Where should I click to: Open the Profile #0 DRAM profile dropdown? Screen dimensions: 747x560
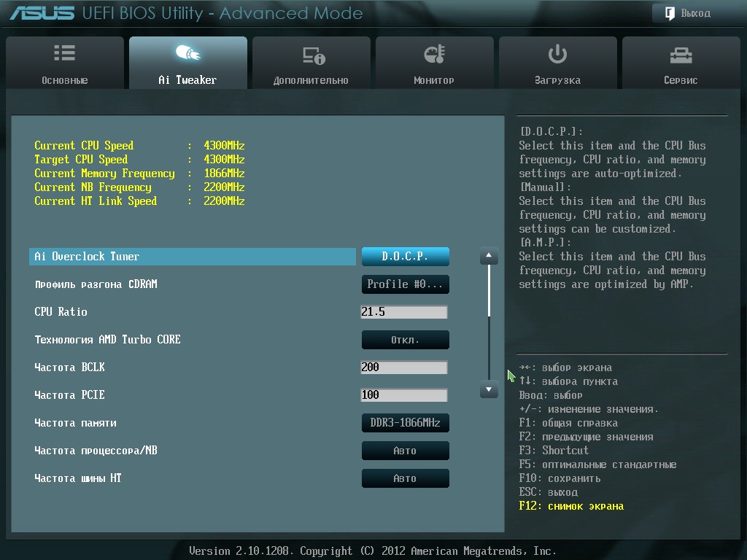406,284
